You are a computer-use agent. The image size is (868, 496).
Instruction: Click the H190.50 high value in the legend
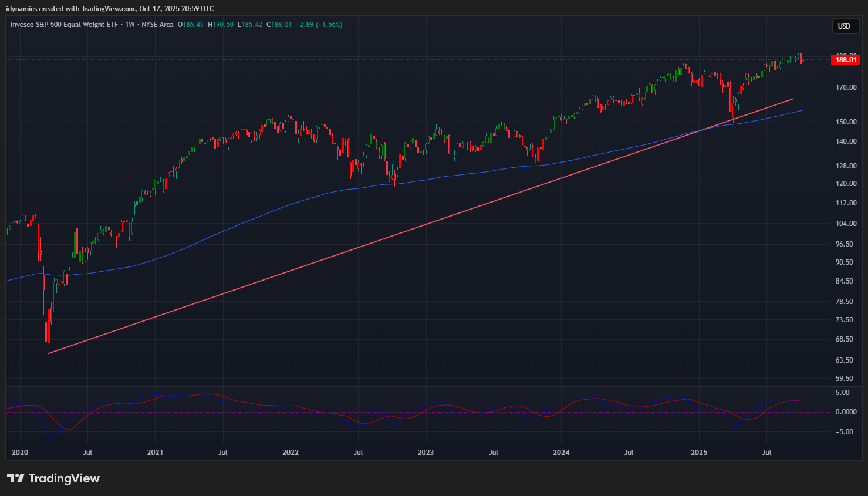[x=221, y=25]
